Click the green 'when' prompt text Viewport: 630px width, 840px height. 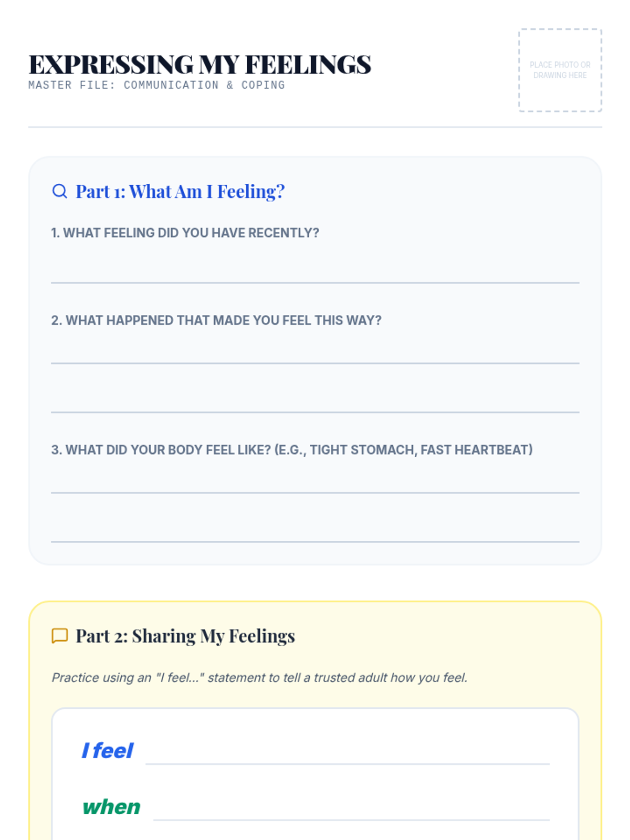click(111, 807)
